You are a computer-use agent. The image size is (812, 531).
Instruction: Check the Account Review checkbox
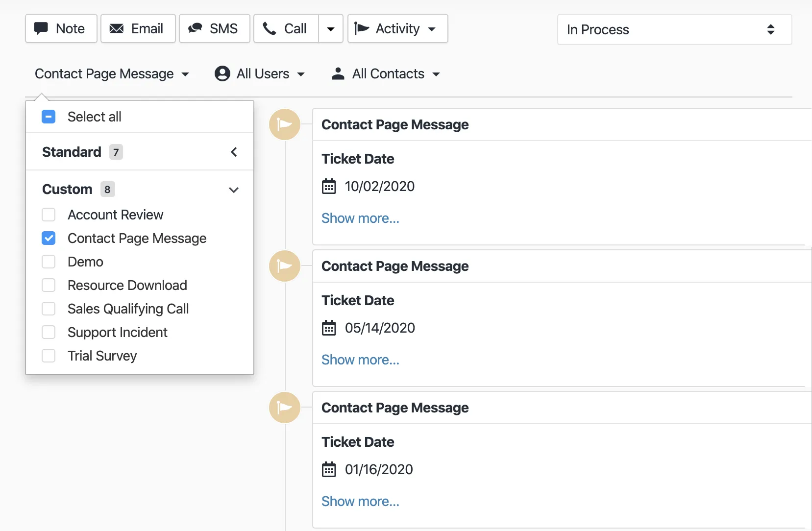(49, 215)
